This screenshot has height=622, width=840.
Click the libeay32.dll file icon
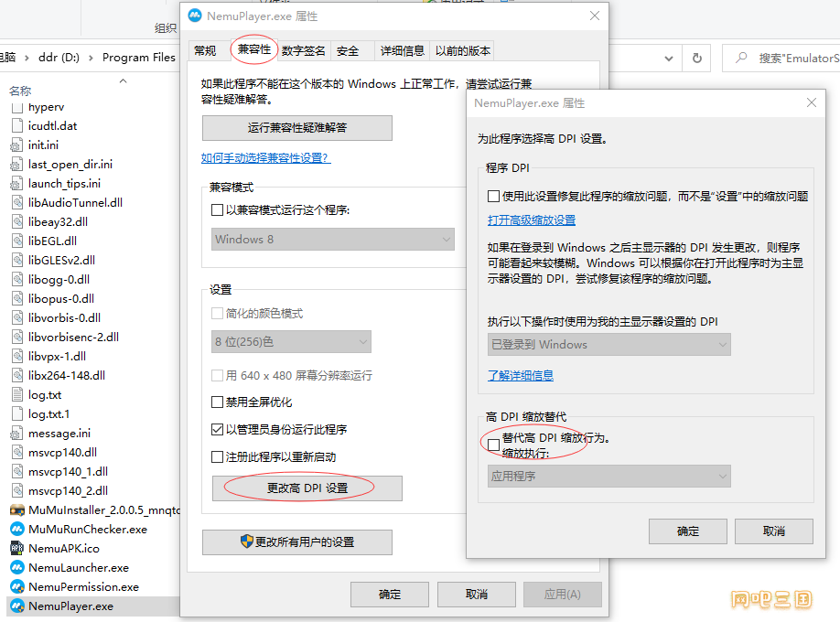[17, 221]
